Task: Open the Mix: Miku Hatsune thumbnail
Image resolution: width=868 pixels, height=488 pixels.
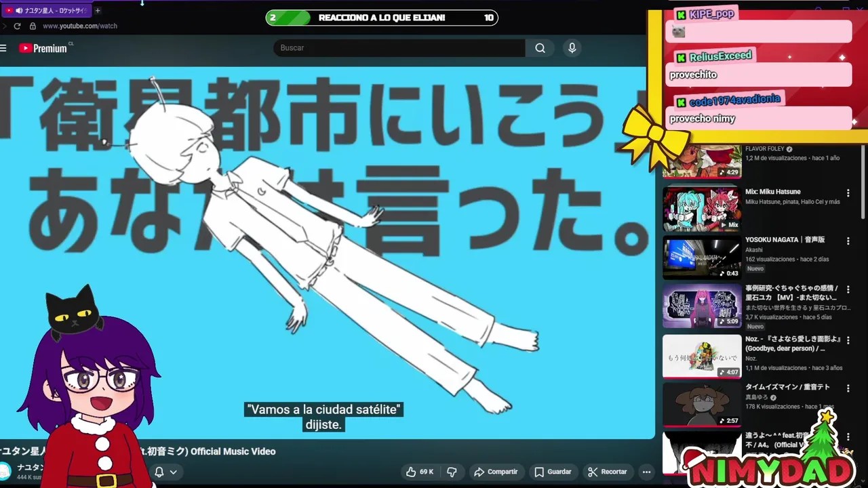Action: pos(702,209)
